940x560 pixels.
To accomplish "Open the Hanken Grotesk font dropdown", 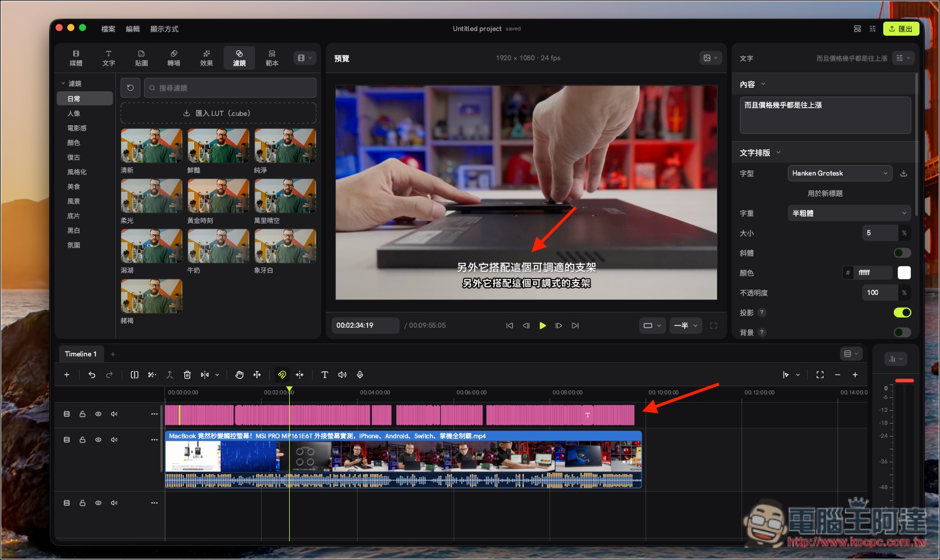I will [840, 173].
